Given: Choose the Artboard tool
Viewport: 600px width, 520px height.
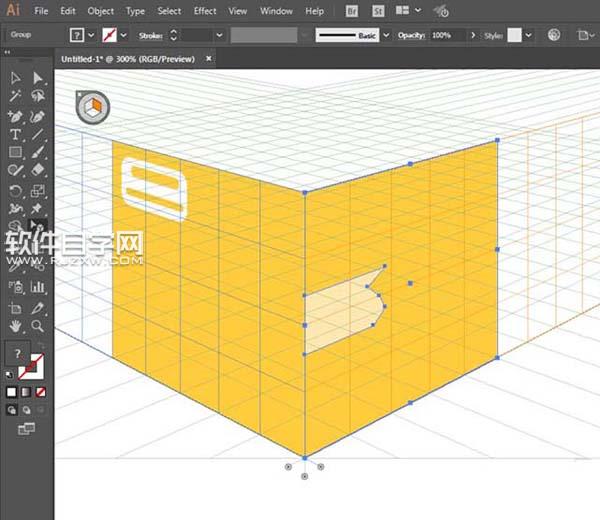Looking at the screenshot, I should pyautogui.click(x=15, y=308).
